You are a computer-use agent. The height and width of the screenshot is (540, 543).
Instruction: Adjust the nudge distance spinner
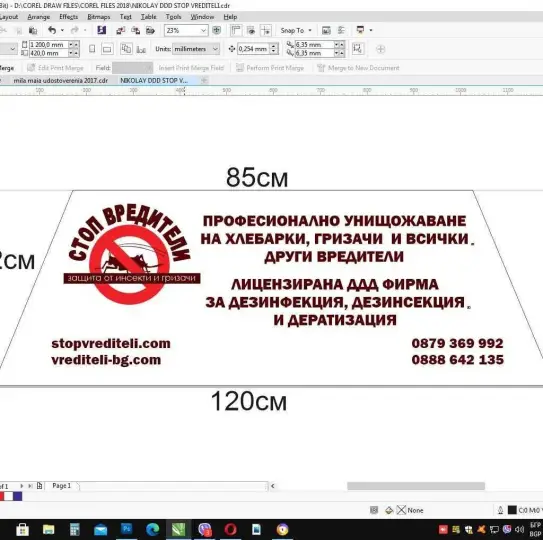[274, 49]
